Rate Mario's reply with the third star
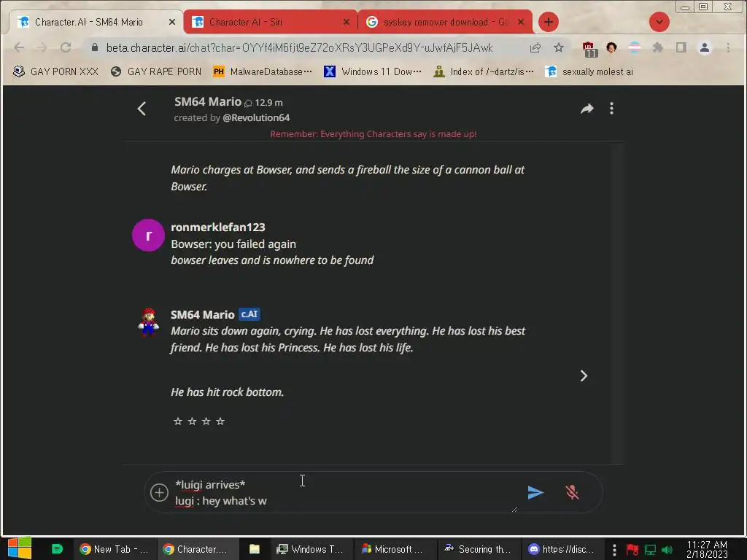This screenshot has width=747, height=560. 206,421
